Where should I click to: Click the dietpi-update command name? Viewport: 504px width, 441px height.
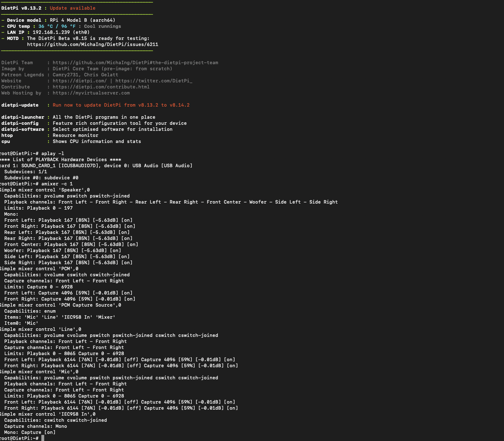20,105
